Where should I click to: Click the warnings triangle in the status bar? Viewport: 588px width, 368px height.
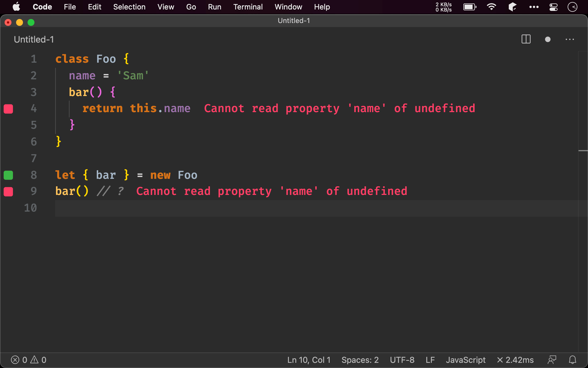point(35,360)
